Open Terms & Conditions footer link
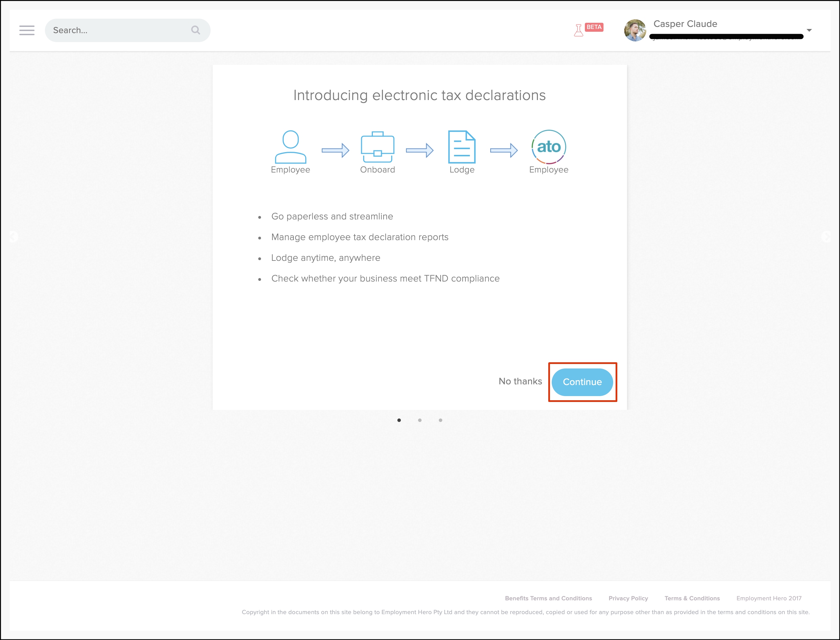840x640 pixels. (692, 598)
